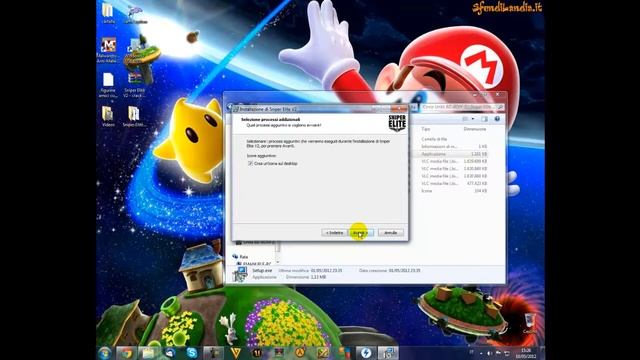Screen dimensions: 640x360
Task: Click the Annulla cancel button in installer
Action: pos(391,233)
